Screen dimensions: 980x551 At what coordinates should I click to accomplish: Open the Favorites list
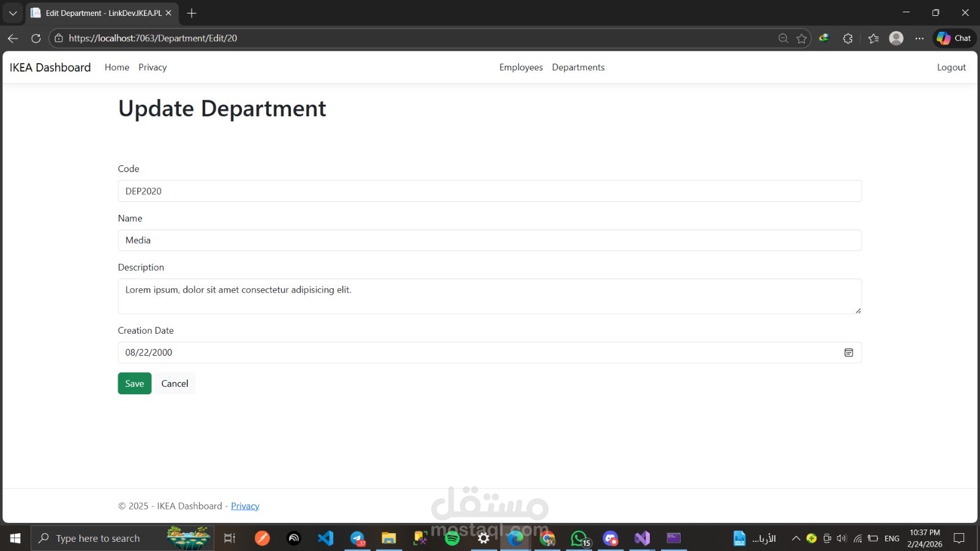tap(873, 38)
